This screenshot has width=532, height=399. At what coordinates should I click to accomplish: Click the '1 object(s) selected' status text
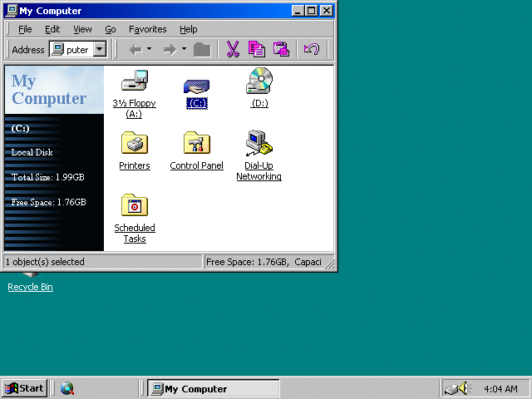[x=45, y=262]
